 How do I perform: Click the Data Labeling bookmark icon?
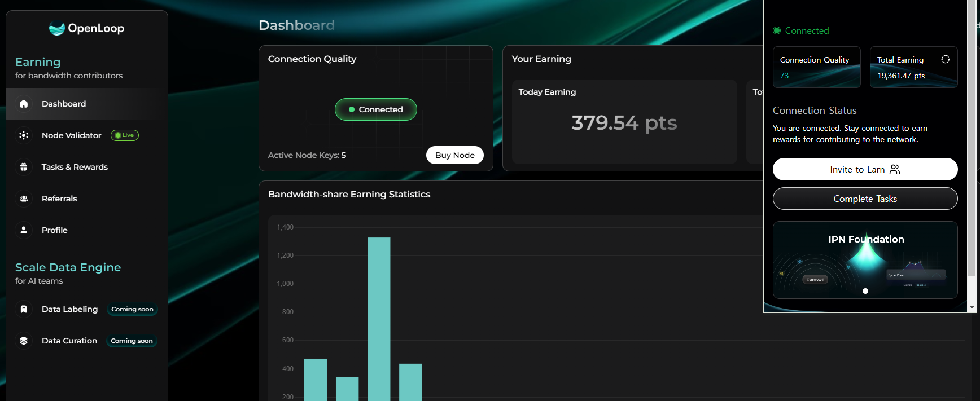(x=24, y=309)
